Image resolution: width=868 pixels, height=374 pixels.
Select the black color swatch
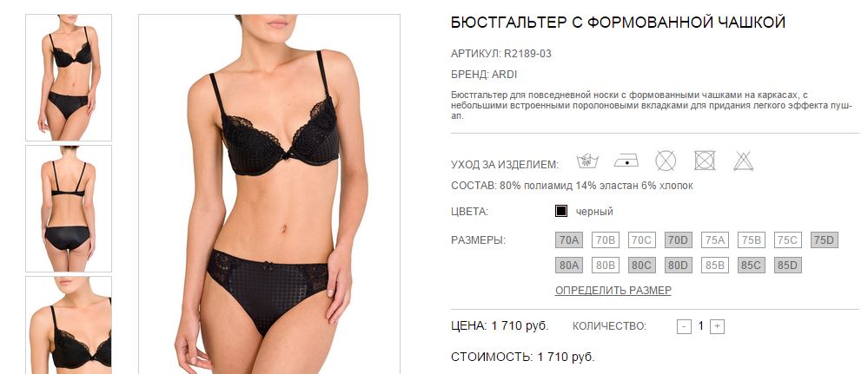click(x=561, y=212)
